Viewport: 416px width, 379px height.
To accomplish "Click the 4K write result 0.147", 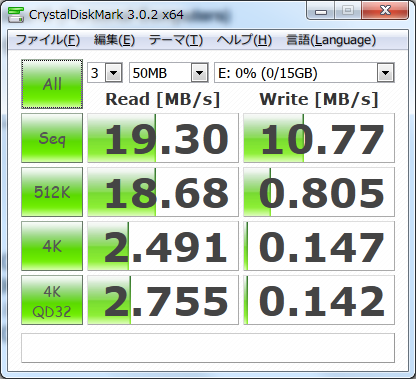I will pos(319,246).
